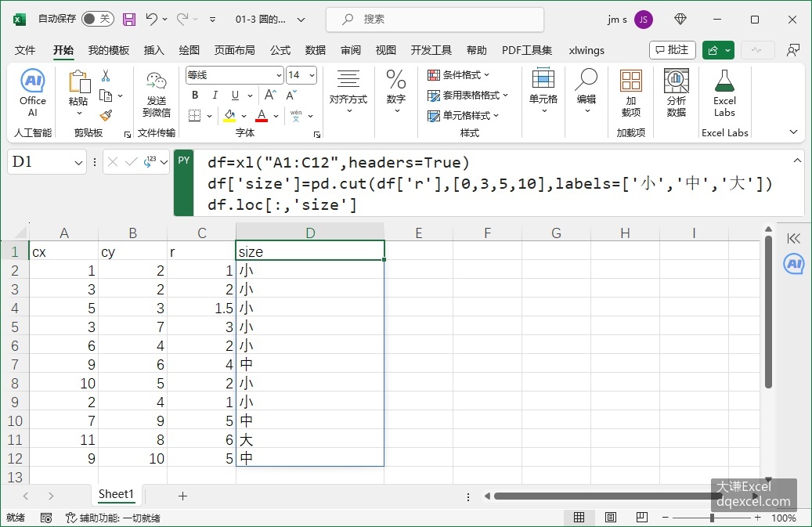Click the Paste clipboard icon
Viewport: 812px width, 527px height.
coord(79,81)
